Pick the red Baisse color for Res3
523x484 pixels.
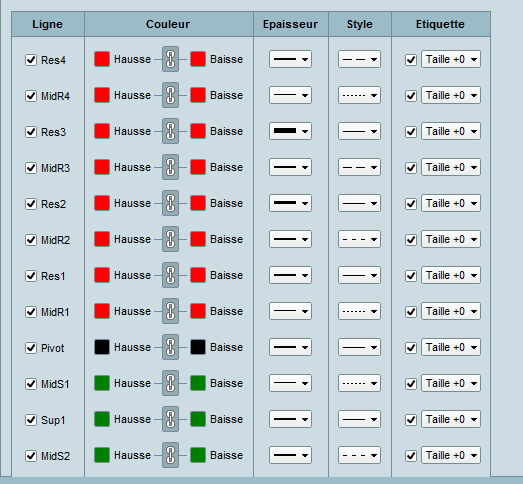(198, 131)
